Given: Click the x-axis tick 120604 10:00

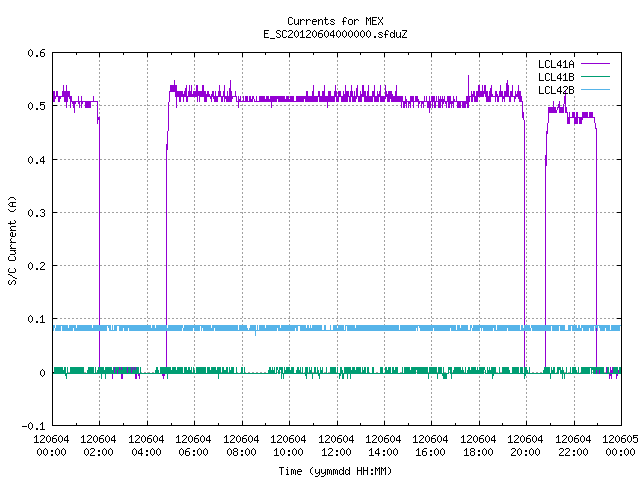Looking at the screenshot, I should (288, 446).
